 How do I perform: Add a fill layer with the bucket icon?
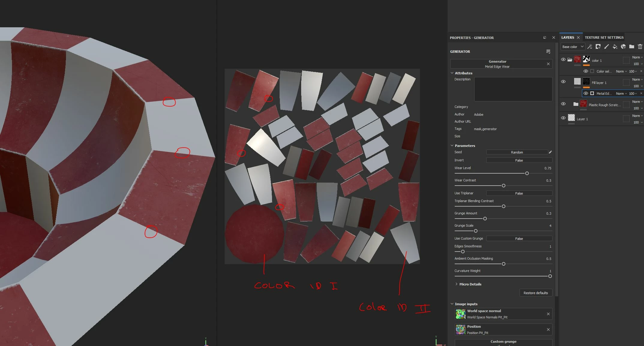pos(615,46)
